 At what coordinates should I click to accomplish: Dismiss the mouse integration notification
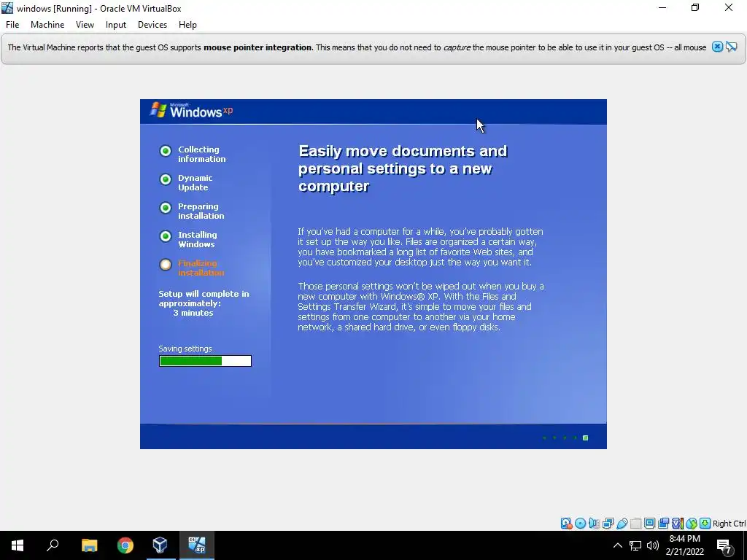point(717,47)
